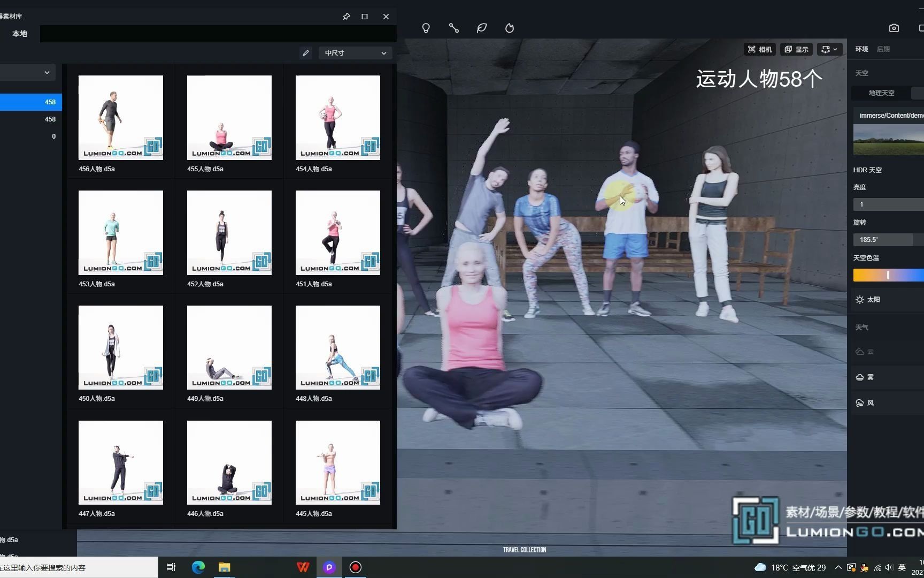Click the 天空色温 color temperature slider
Screen dimensions: 924x578
pos(888,275)
